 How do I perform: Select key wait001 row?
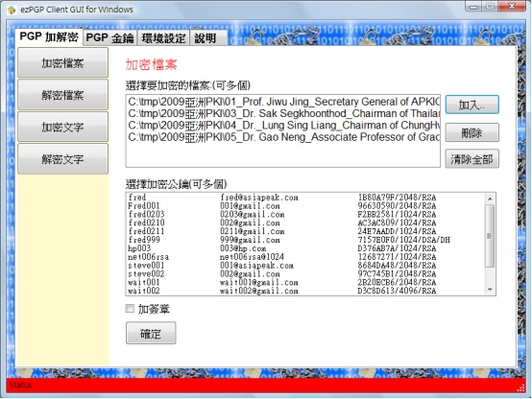point(305,282)
